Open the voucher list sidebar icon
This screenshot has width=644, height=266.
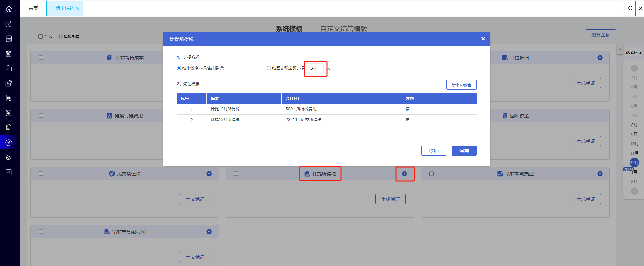[9, 39]
